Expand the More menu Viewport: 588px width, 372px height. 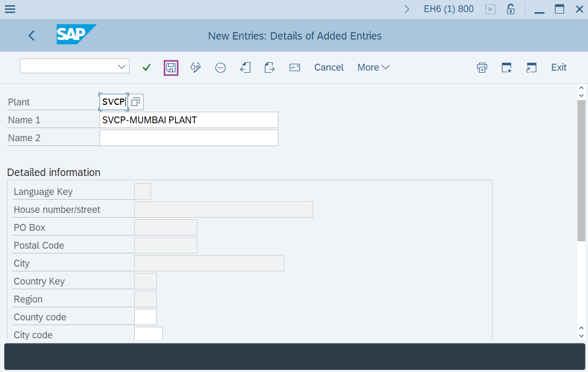click(x=373, y=67)
